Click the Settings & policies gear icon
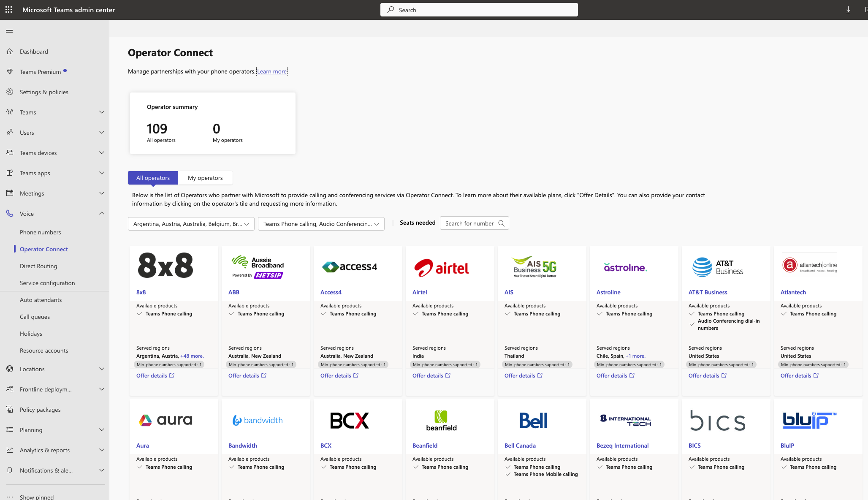The width and height of the screenshot is (868, 500). coord(10,92)
